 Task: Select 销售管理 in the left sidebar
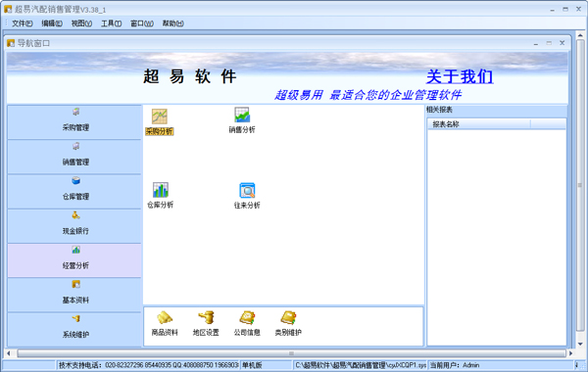tap(74, 157)
